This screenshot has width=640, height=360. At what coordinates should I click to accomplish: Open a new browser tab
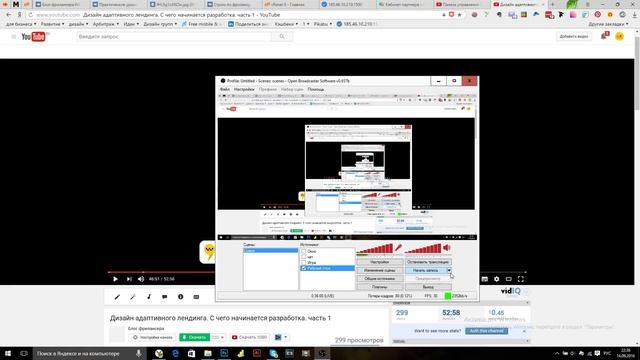click(553, 4)
